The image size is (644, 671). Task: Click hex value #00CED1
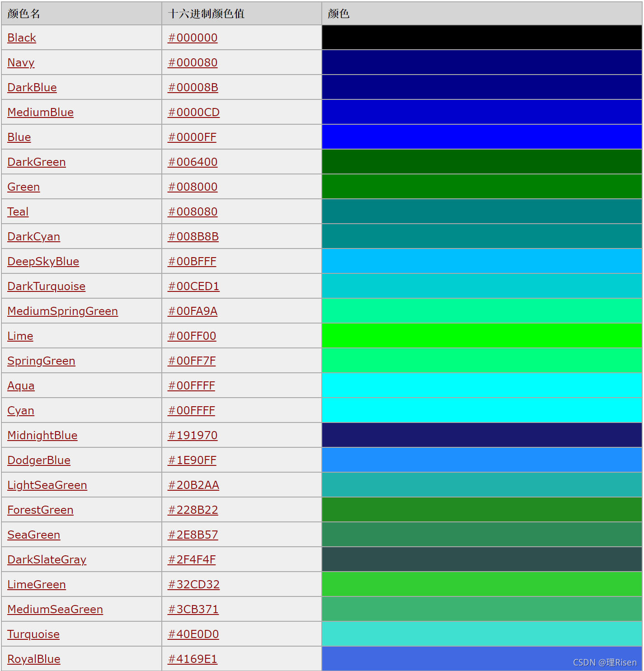194,286
